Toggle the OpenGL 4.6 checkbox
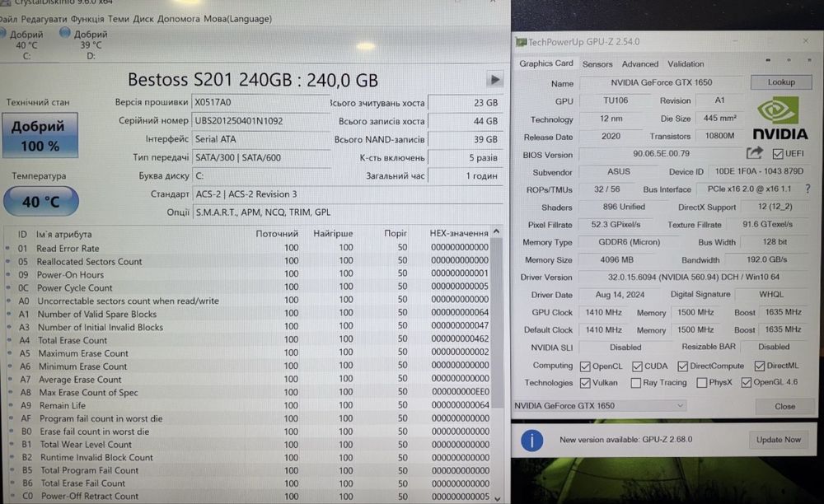The image size is (824, 504). (747, 383)
